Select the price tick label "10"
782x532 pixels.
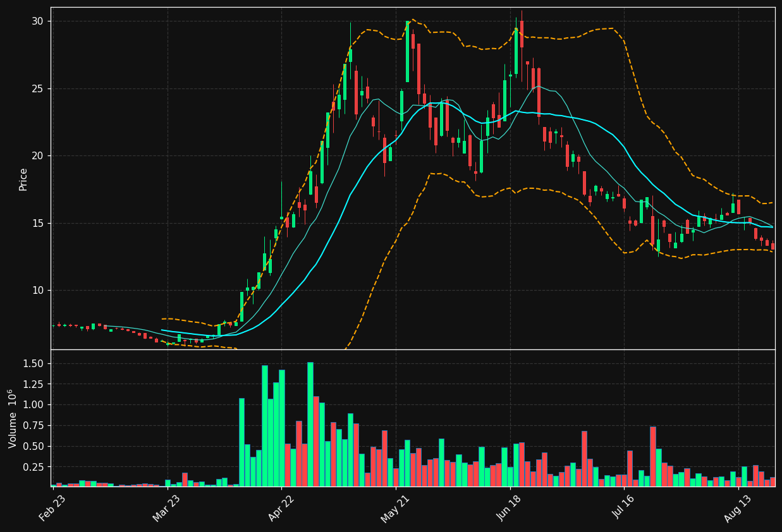(x=37, y=291)
